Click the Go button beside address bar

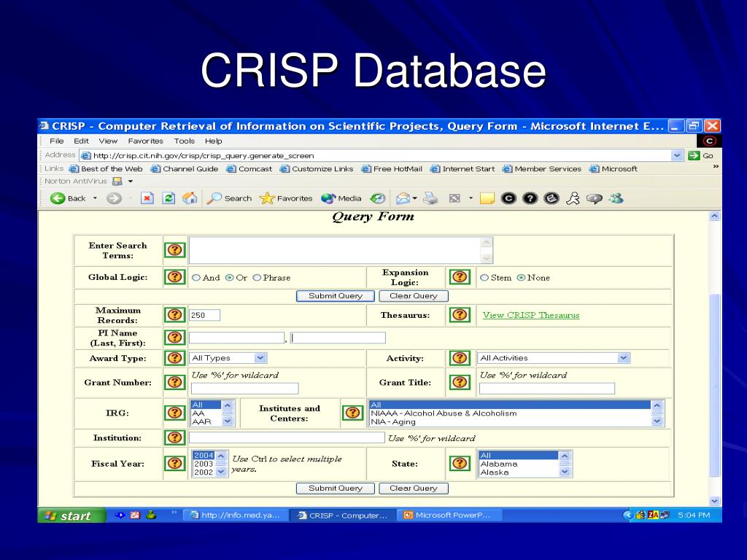701,155
